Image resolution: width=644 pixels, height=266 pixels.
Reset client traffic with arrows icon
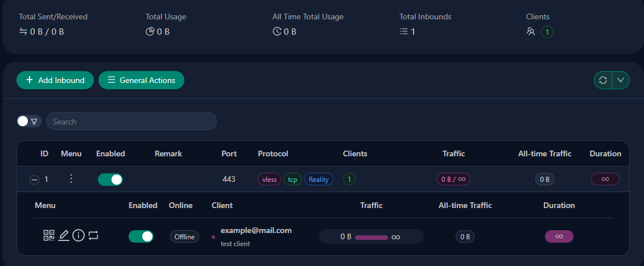click(x=93, y=235)
